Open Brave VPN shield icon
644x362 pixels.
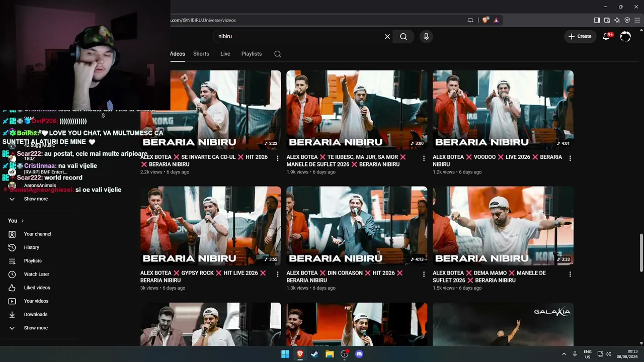pyautogui.click(x=627, y=20)
